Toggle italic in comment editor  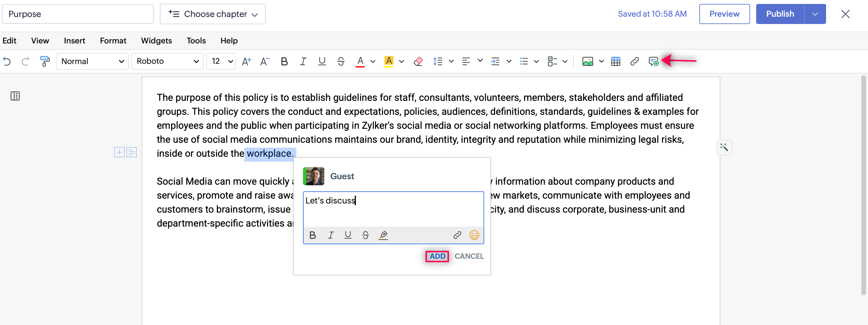point(331,235)
